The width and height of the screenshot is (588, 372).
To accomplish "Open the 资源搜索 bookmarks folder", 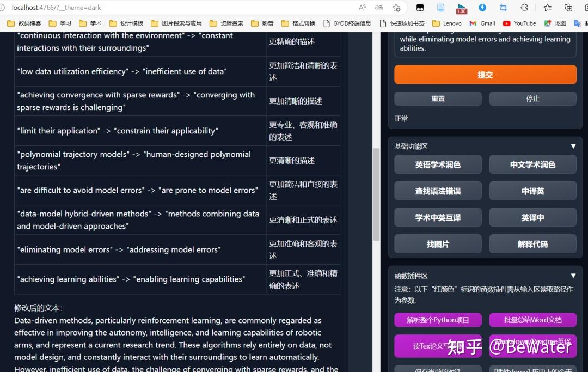I will tap(226, 23).
